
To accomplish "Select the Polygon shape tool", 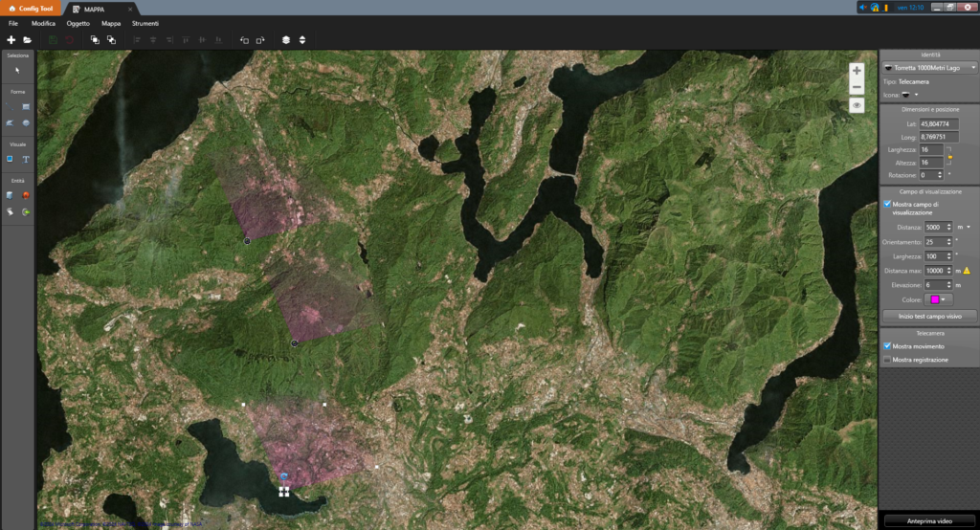I will coord(10,123).
